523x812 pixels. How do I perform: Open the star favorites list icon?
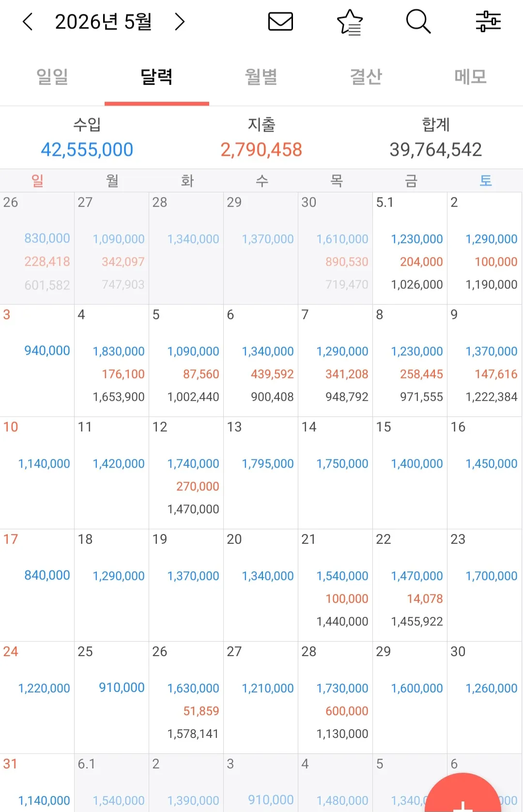click(x=350, y=22)
